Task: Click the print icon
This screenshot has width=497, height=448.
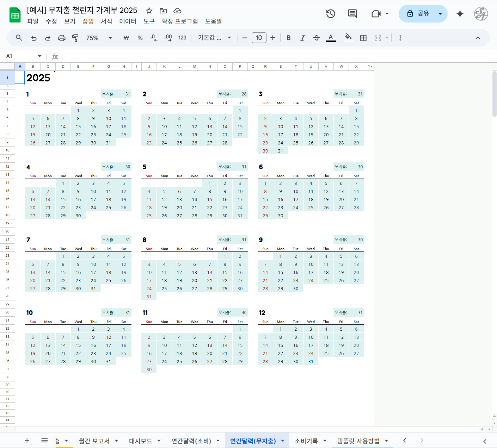Action: point(62,38)
